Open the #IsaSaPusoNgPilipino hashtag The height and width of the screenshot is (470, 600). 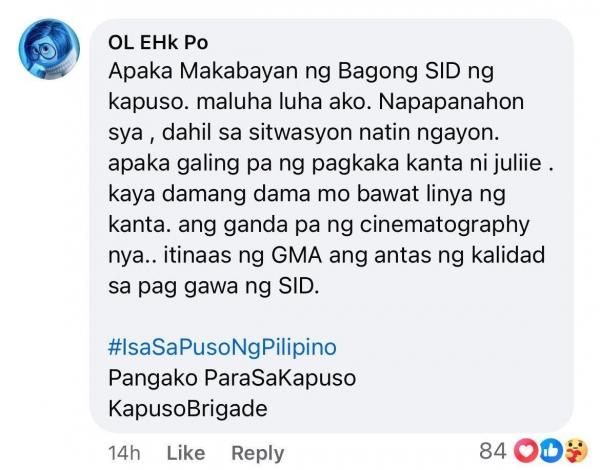click(222, 347)
